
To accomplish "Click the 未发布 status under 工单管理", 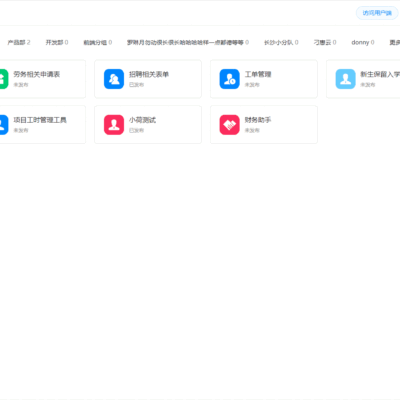I will [x=252, y=85].
